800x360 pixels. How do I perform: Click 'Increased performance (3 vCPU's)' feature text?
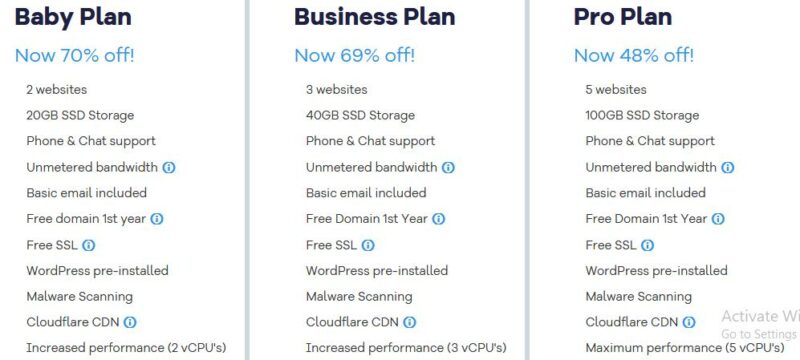(x=406, y=348)
